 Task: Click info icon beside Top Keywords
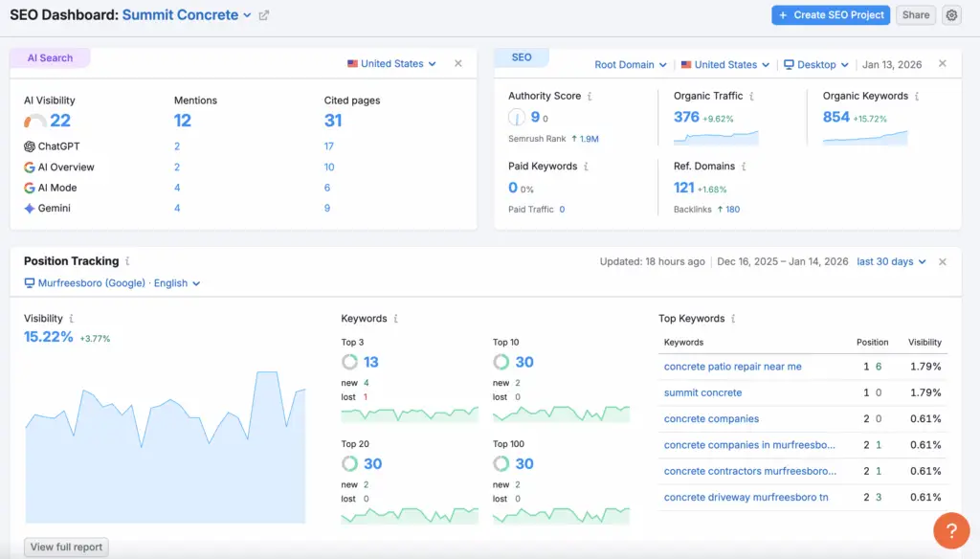(x=733, y=319)
